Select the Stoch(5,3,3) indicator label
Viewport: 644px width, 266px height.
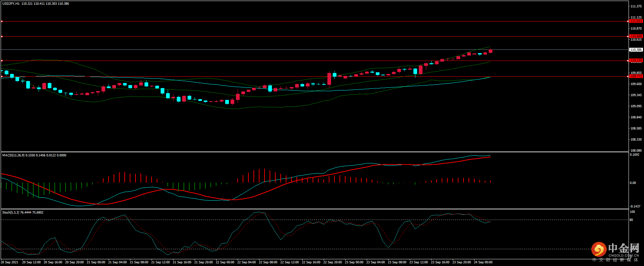click(x=11, y=213)
